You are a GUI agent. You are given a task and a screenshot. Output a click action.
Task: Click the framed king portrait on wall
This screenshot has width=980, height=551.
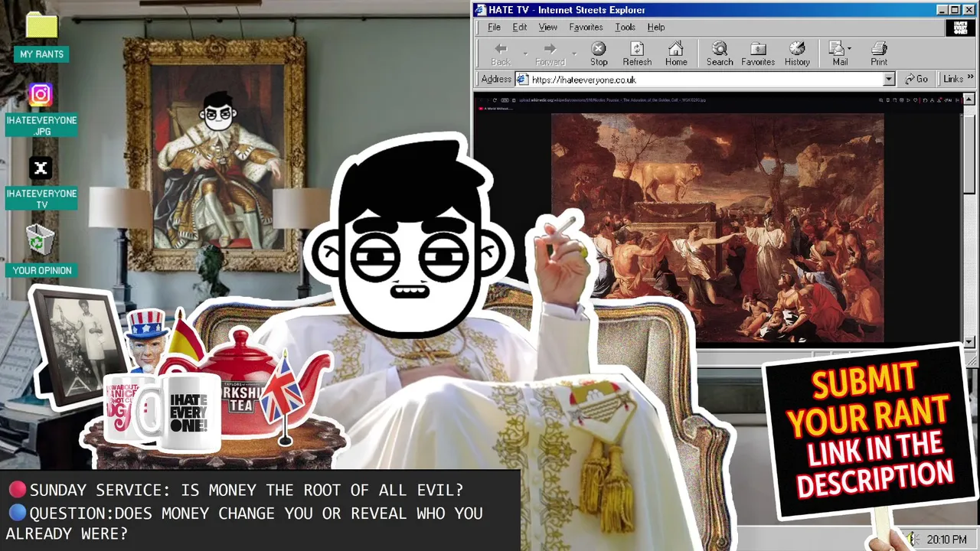point(215,154)
